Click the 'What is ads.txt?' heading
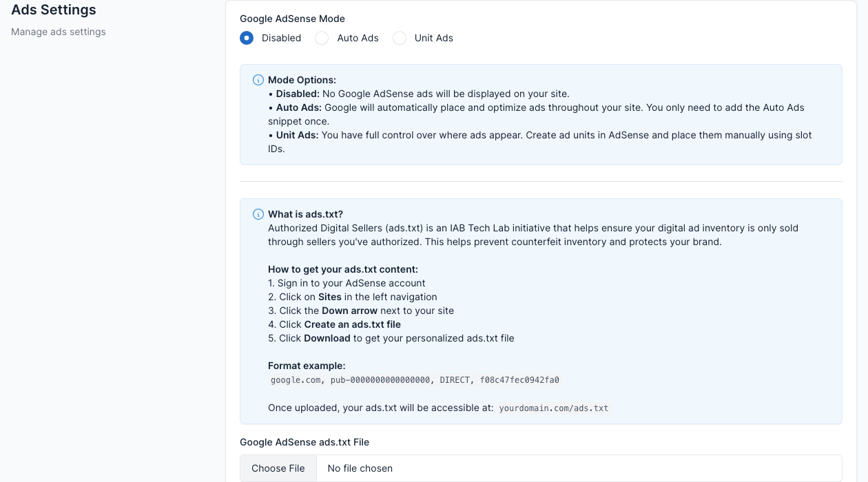The image size is (868, 482). (305, 214)
